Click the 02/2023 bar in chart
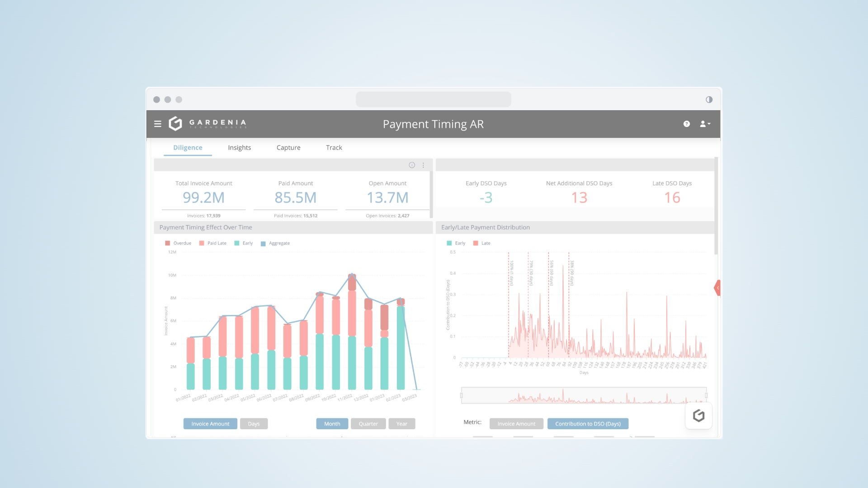This screenshot has width=868, height=488. pyautogui.click(x=401, y=344)
